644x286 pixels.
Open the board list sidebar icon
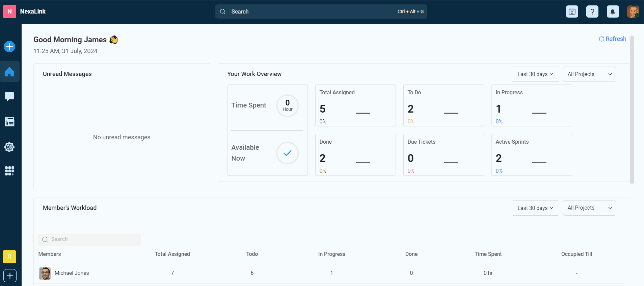9,122
